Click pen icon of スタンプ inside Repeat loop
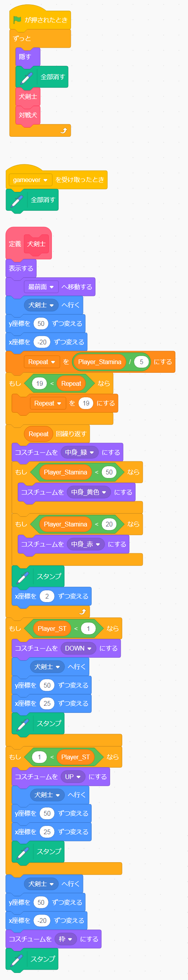 tap(23, 576)
